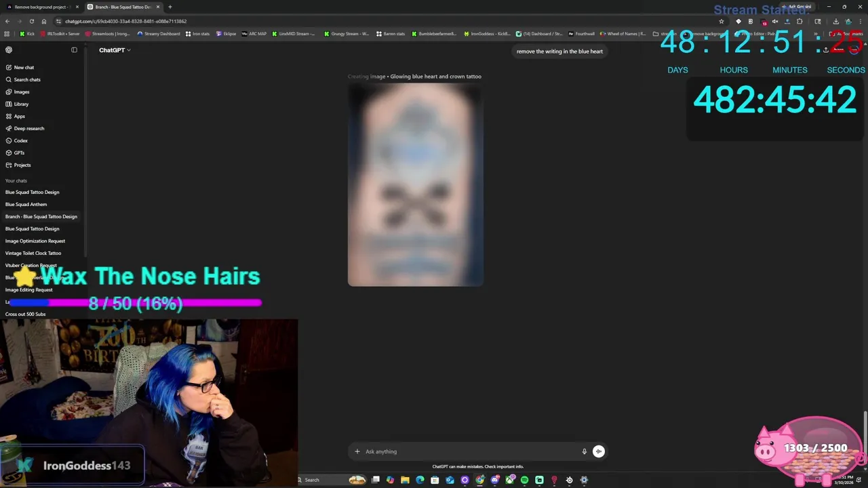Screen dimensions: 868x488
Task: Open the IRLToolkit Server bookmark
Action: click(60, 33)
